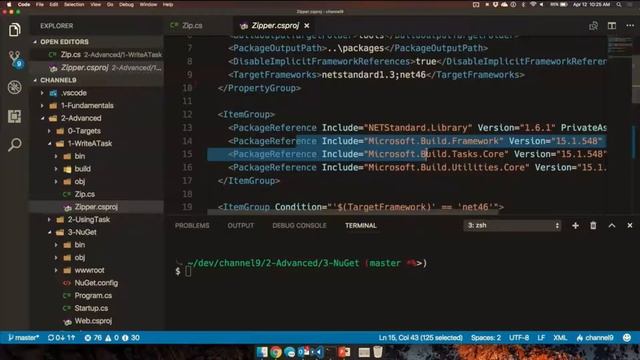Click cursor position Ln 15, Col 43
The image size is (640, 360).
coord(420,338)
